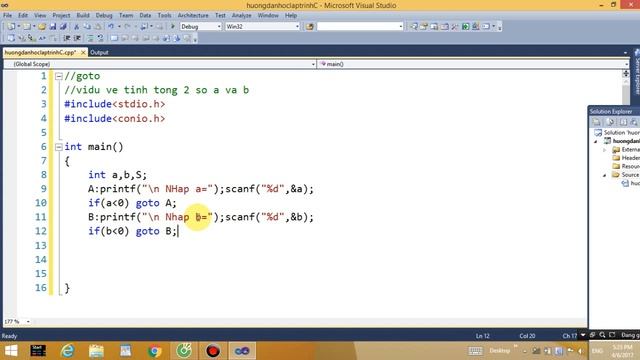Open the Global Scope dropdown
The width and height of the screenshot is (640, 360).
tap(313, 64)
